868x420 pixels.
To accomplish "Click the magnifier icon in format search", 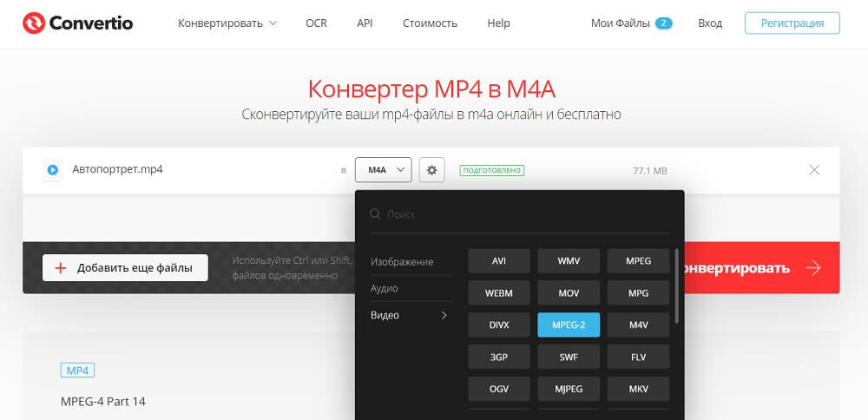I will point(375,214).
